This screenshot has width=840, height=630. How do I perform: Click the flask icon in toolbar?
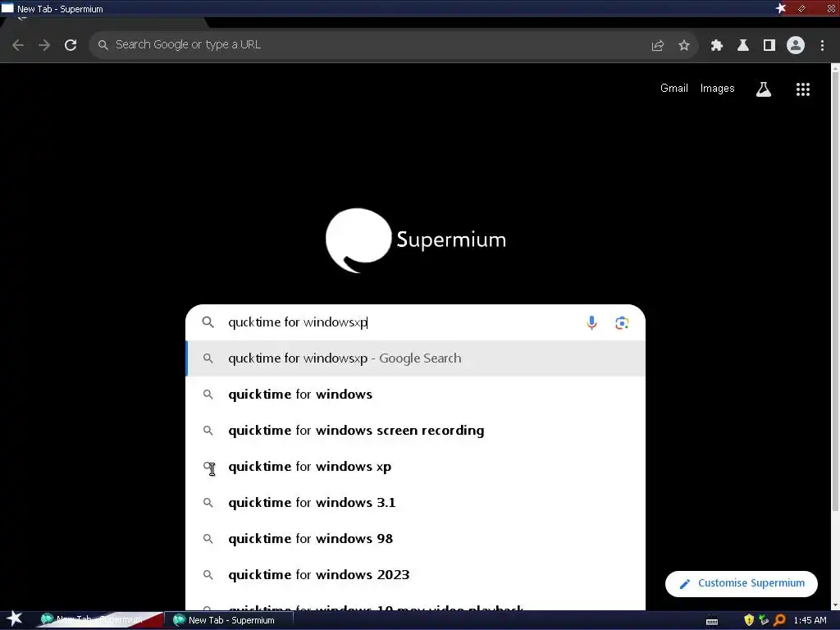pyautogui.click(x=742, y=46)
